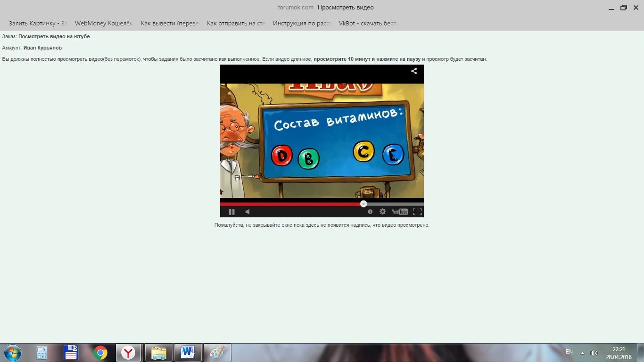Switch to Yandex Browser on the taskbar

coord(129,353)
